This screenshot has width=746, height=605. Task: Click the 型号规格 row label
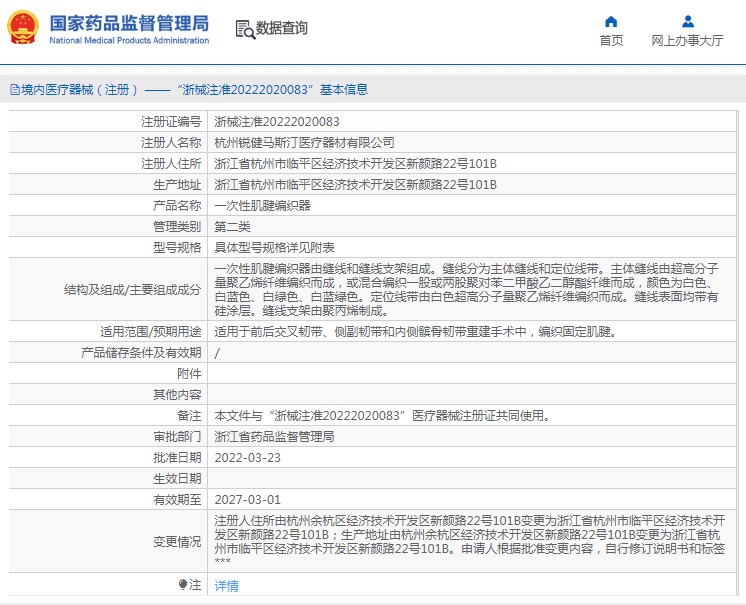[177, 247]
